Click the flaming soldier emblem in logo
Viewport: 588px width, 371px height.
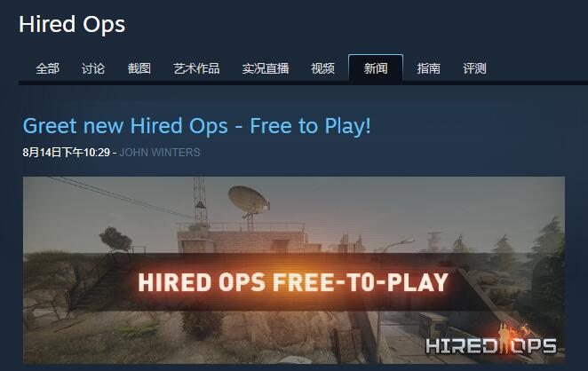tap(504, 338)
